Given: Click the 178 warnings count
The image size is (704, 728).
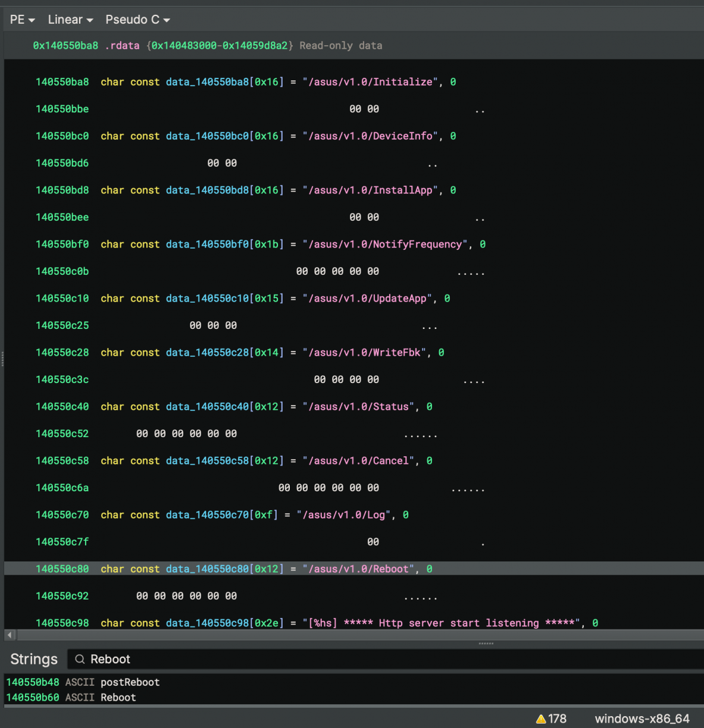Looking at the screenshot, I should click(557, 719).
